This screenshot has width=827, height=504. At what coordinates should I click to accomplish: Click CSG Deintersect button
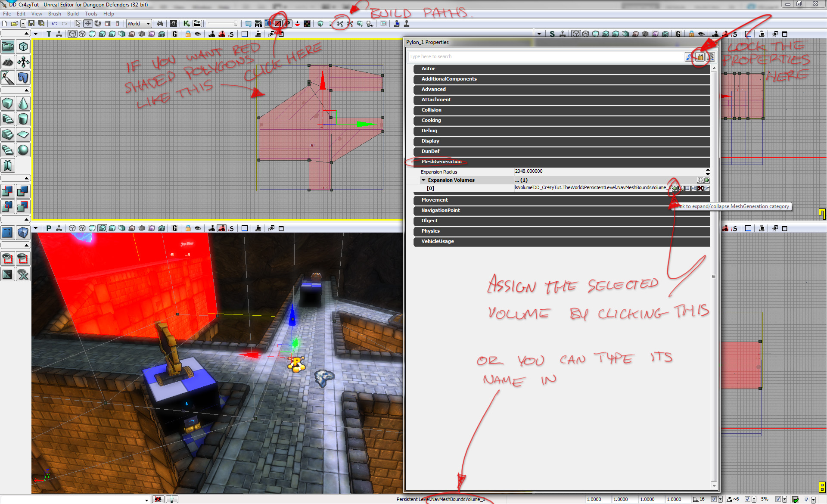click(x=23, y=206)
